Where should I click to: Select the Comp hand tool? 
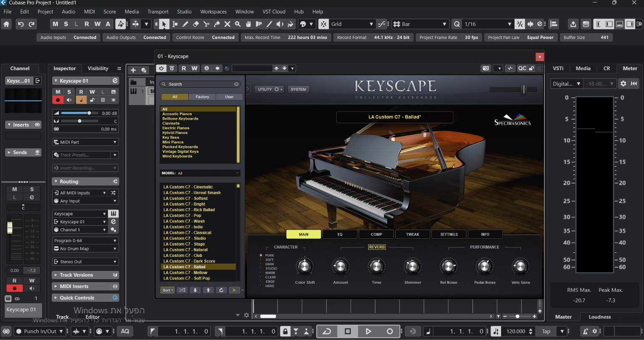coord(248,24)
